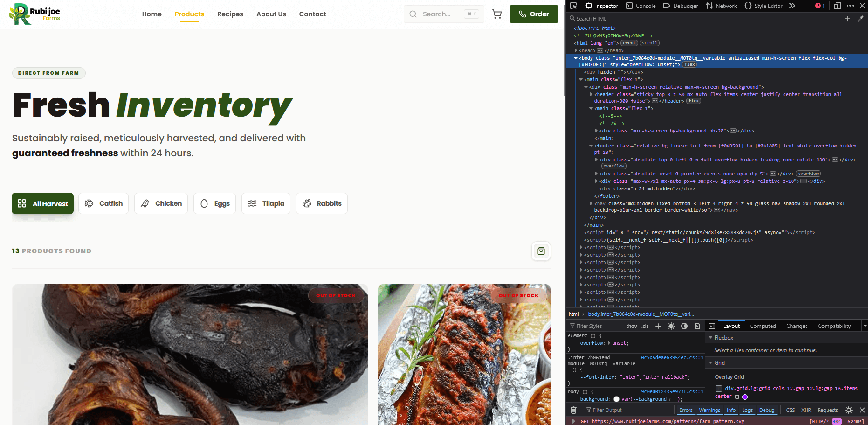The height and width of the screenshot is (425, 868).
Task: Switch to the Computed tab
Action: 763,326
